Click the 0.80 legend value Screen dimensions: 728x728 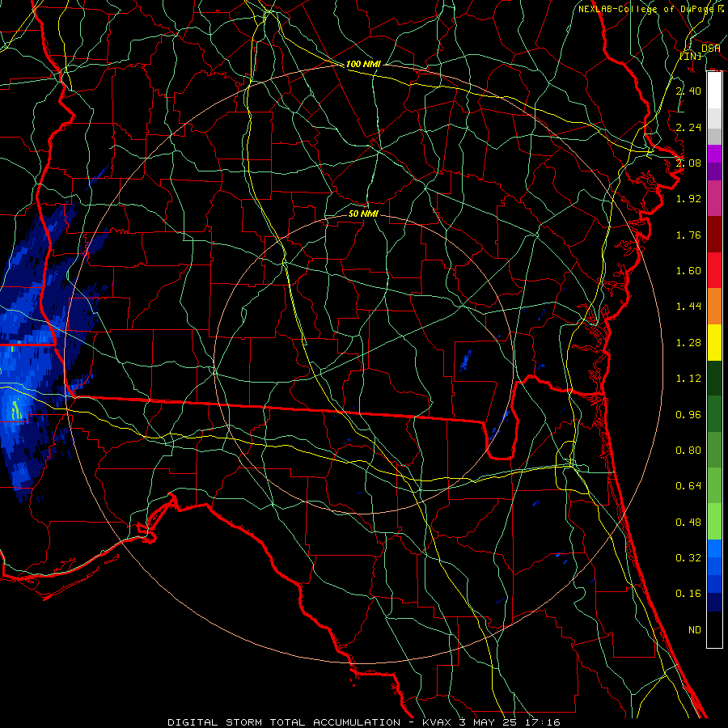pyautogui.click(x=688, y=451)
